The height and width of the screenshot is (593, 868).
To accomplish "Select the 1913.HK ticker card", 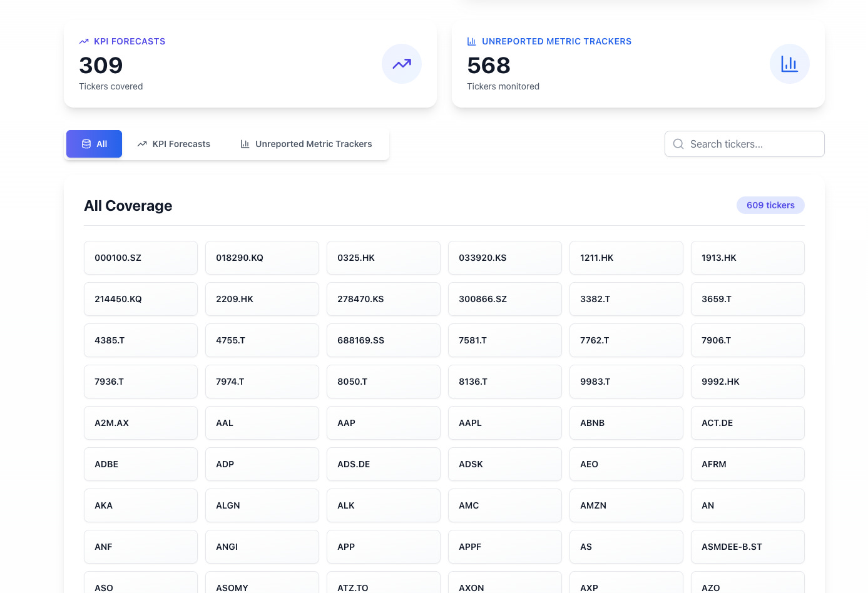I will [748, 258].
